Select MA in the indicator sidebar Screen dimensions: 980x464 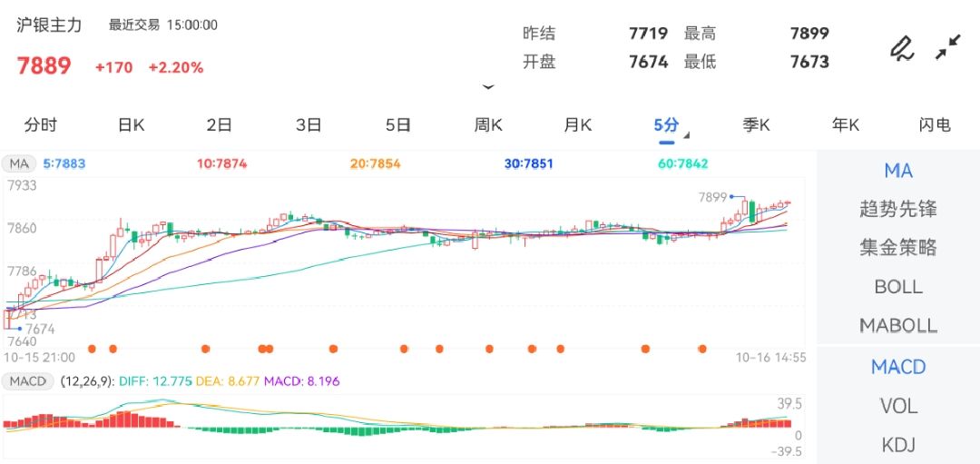coord(898,170)
